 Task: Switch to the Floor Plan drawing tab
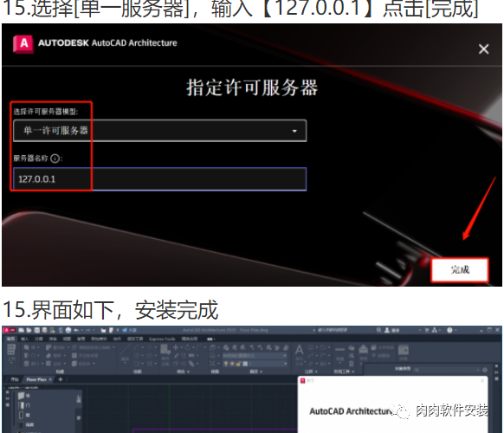pos(36,379)
